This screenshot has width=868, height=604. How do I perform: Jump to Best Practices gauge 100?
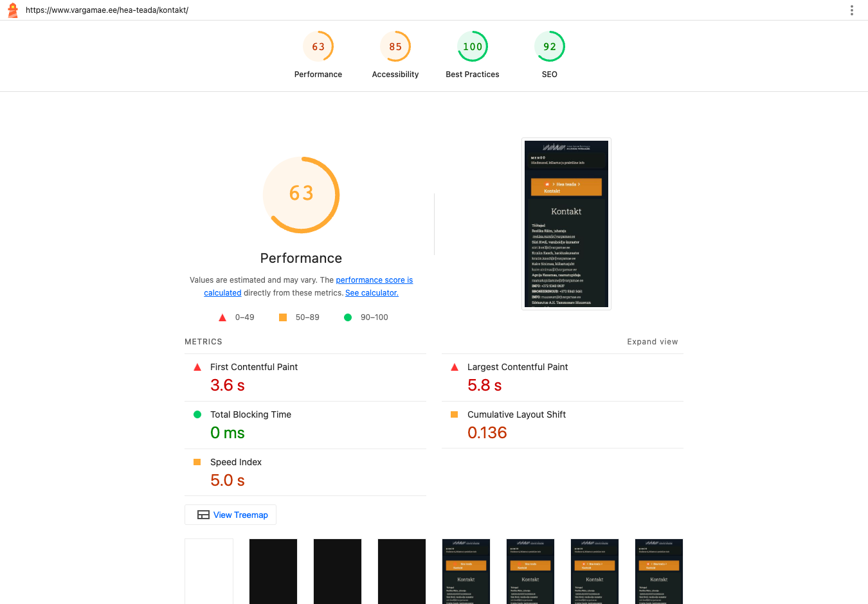coord(473,55)
